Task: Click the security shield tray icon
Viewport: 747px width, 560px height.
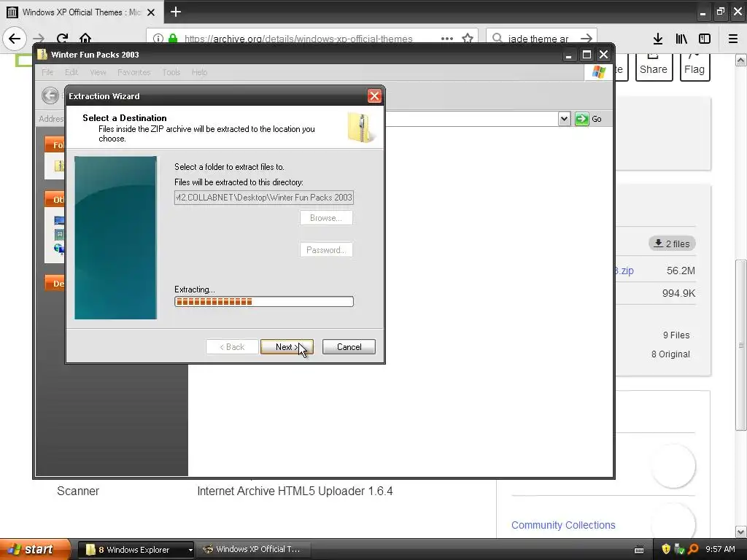Action: coord(665,549)
